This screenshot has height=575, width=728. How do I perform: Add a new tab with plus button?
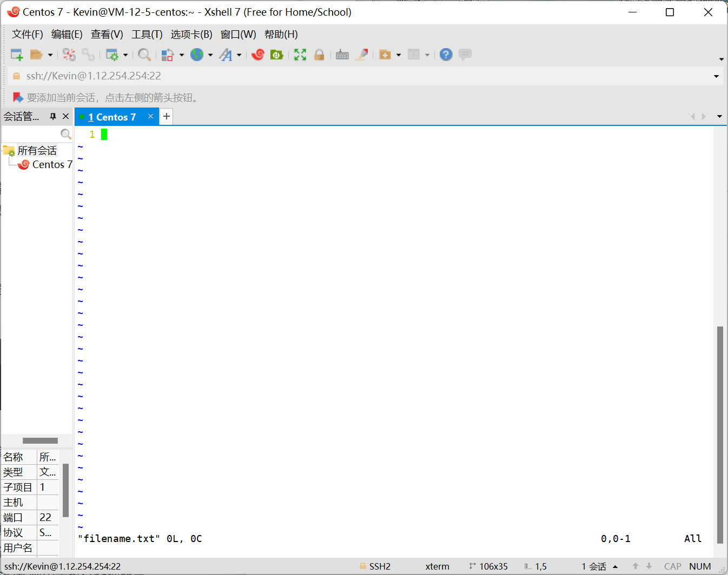pos(167,116)
